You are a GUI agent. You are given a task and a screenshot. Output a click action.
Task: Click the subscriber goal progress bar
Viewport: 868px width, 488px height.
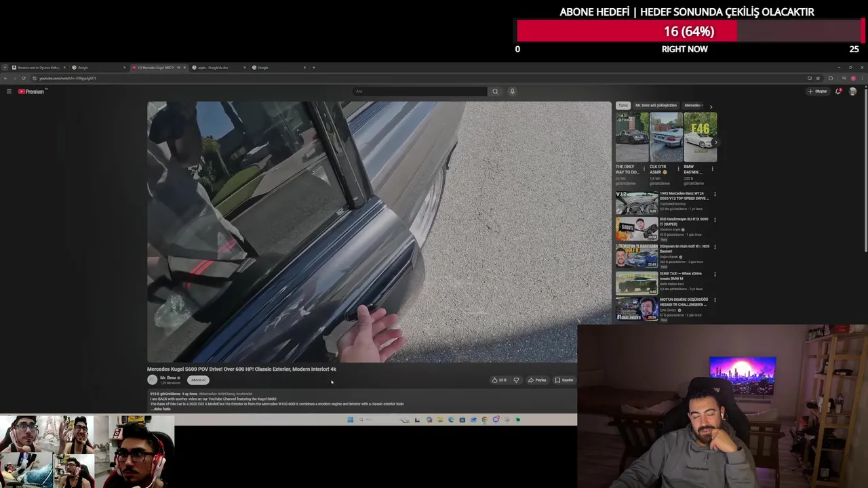click(689, 31)
